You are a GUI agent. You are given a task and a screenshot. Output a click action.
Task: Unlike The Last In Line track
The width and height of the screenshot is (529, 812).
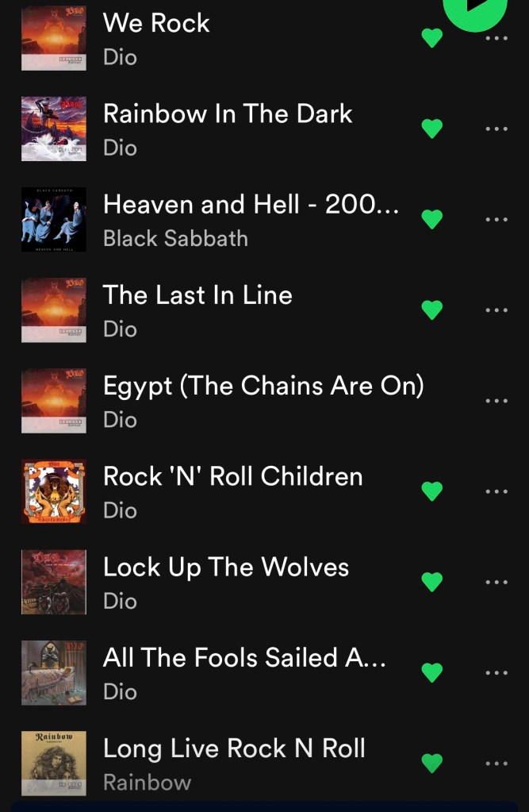pyautogui.click(x=431, y=310)
